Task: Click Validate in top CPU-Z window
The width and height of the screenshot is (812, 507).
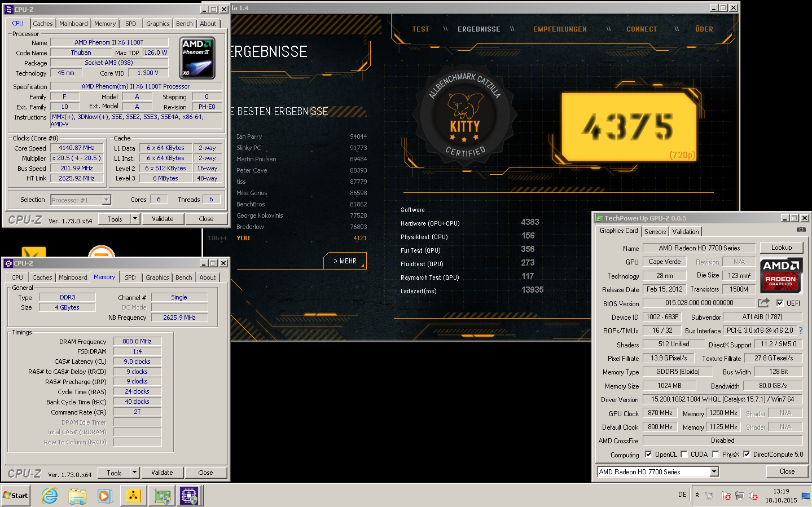Action: (163, 219)
